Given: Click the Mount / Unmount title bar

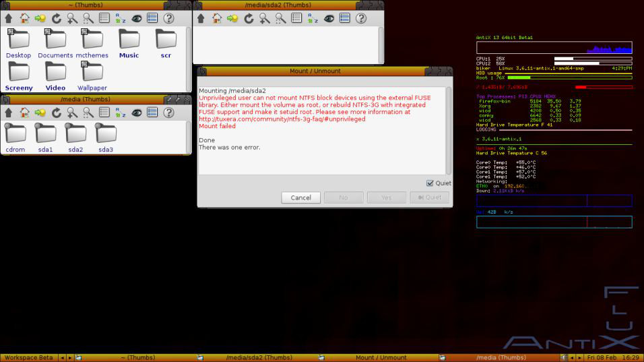Looking at the screenshot, I should click(x=315, y=71).
